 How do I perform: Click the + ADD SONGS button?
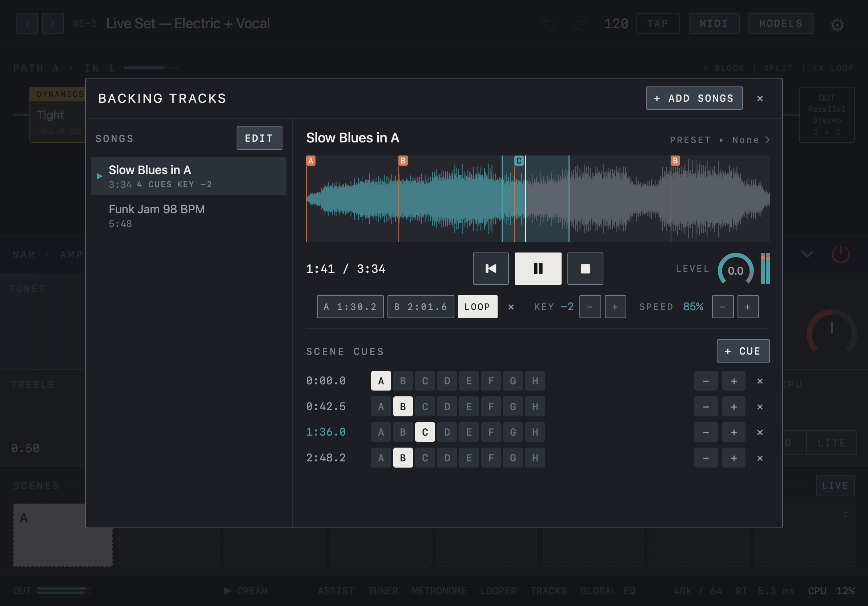(x=694, y=98)
